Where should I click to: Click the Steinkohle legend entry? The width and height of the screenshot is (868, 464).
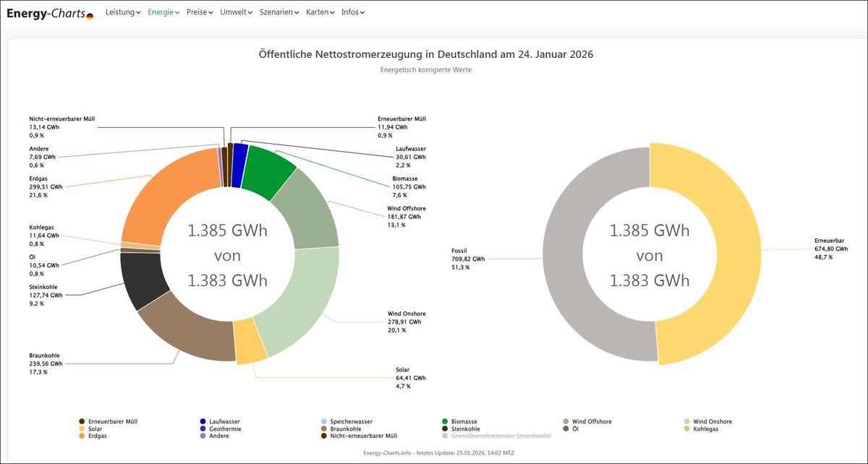[x=466, y=429]
